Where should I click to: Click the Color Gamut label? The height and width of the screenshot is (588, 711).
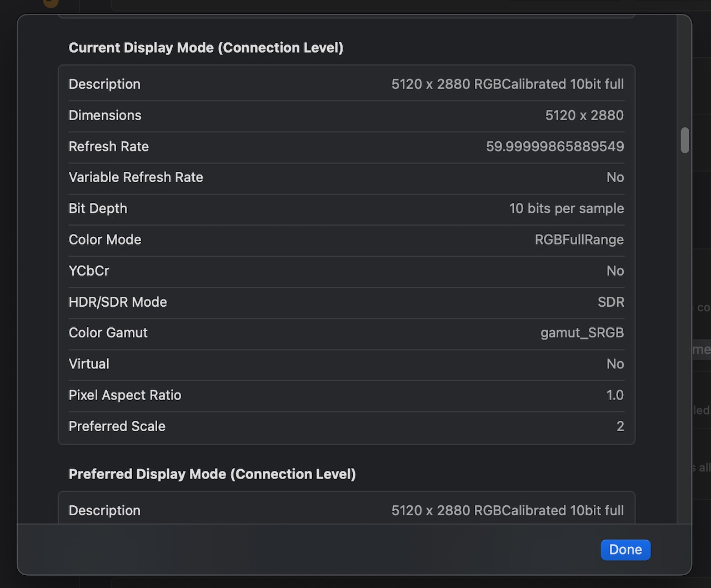108,333
